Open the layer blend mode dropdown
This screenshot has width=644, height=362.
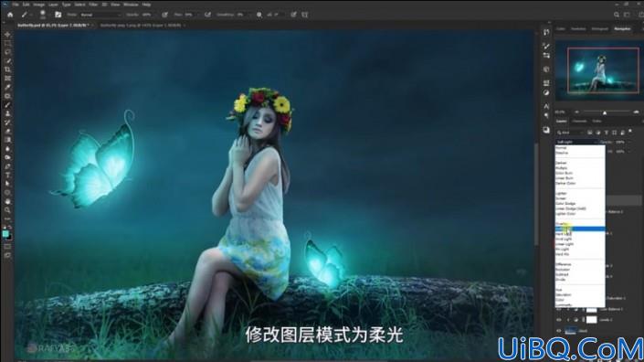pyautogui.click(x=576, y=142)
